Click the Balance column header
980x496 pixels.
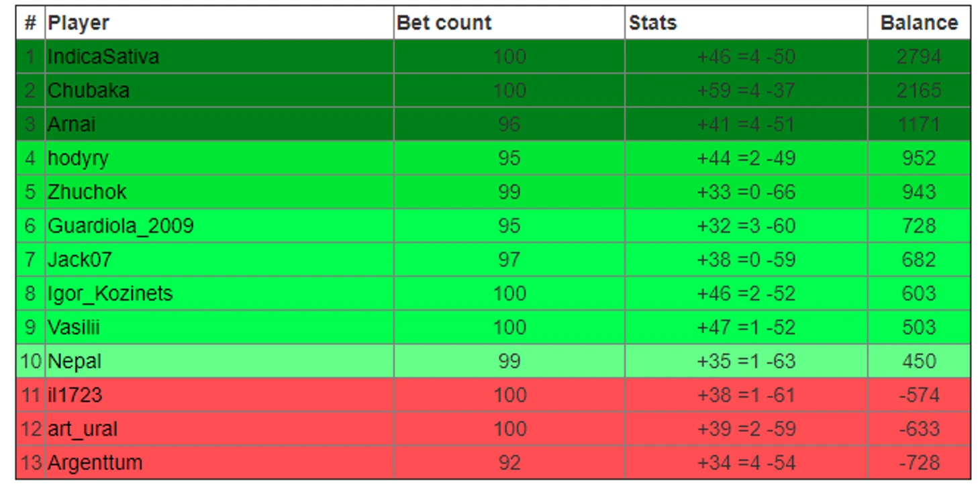(918, 23)
